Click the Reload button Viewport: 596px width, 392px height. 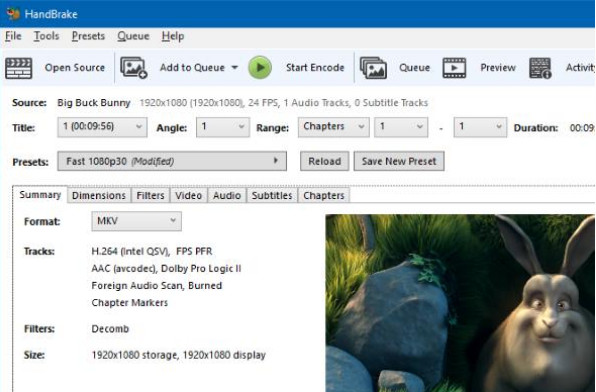pos(324,161)
